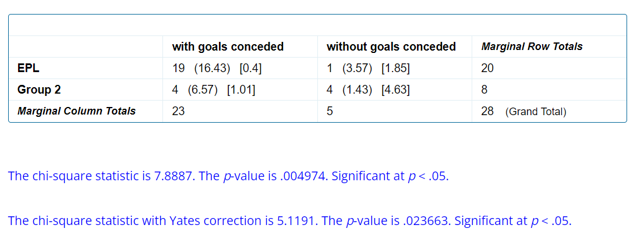This screenshot has width=644, height=232.
Task: Click the column total value 23
Action: pos(178,110)
